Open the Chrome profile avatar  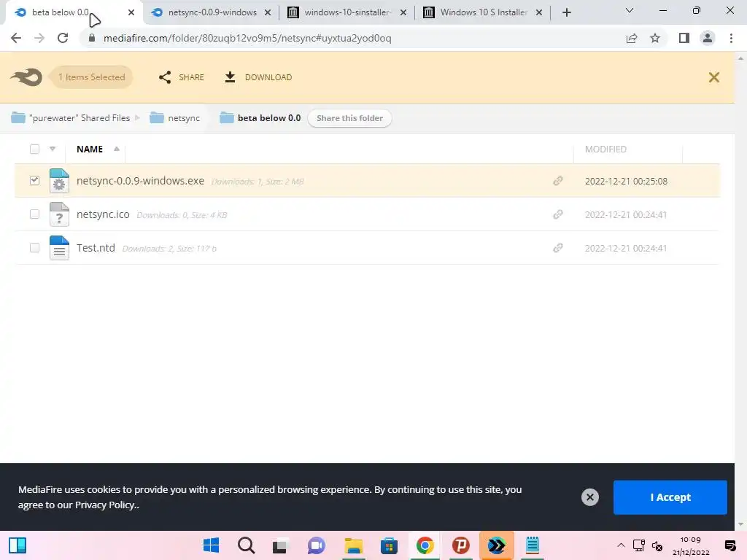(708, 38)
